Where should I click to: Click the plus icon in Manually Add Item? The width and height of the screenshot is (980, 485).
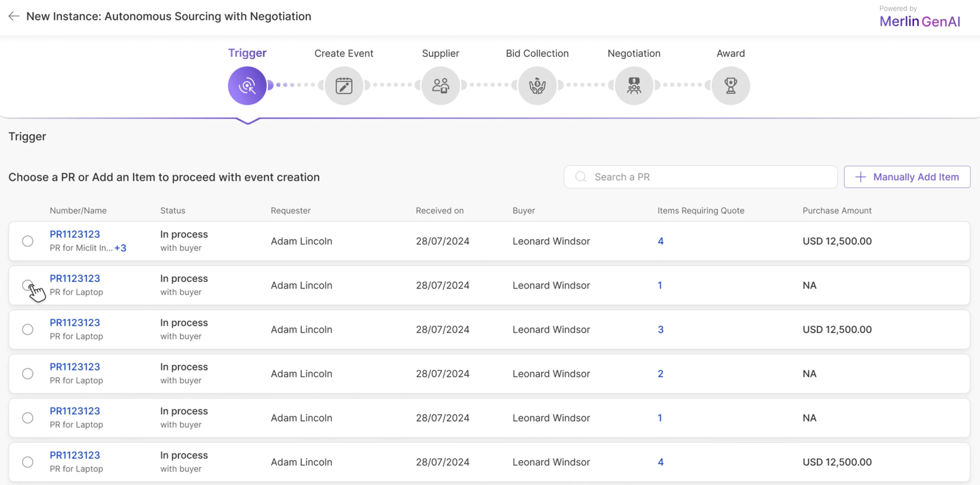click(860, 177)
